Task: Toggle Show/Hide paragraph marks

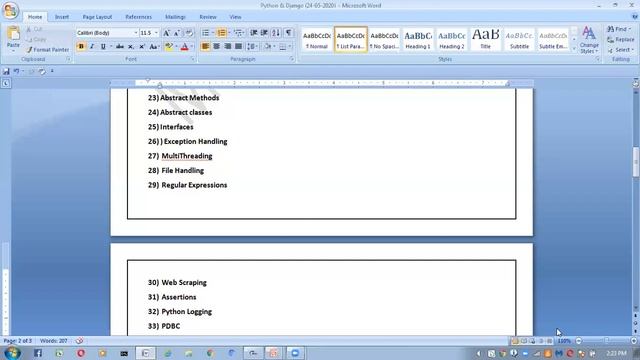Action: [x=289, y=33]
